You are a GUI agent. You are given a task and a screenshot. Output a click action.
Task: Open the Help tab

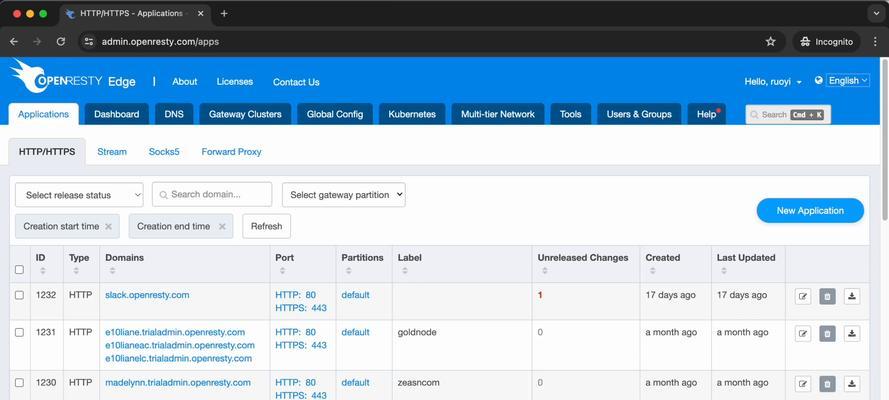706,114
